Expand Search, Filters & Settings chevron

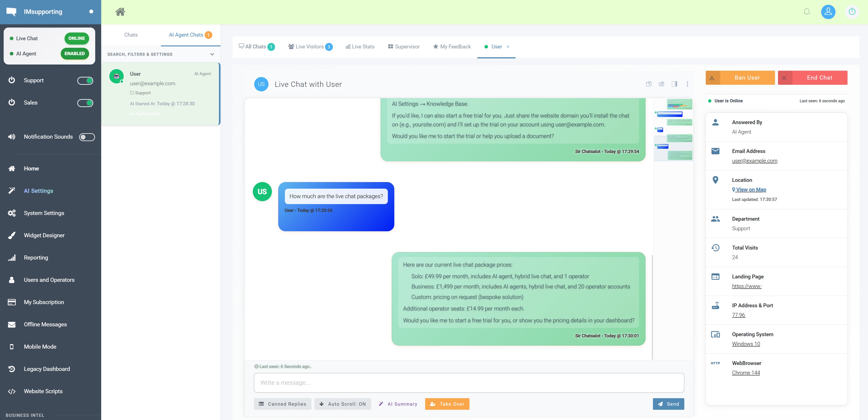click(x=212, y=54)
